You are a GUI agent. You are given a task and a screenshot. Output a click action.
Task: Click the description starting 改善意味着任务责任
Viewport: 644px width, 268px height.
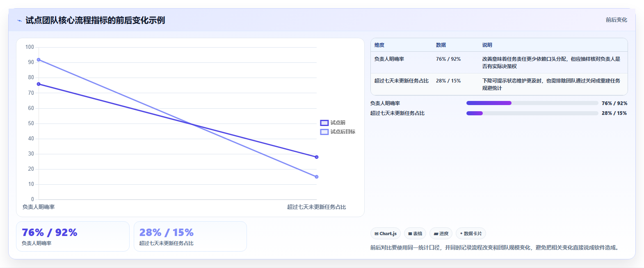click(551, 63)
